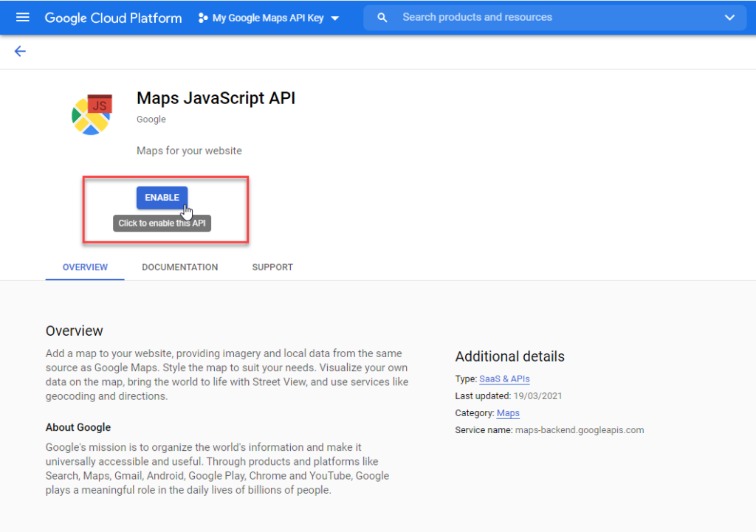Click the magnifying glass search icon
This screenshot has width=756, height=532.
[382, 18]
